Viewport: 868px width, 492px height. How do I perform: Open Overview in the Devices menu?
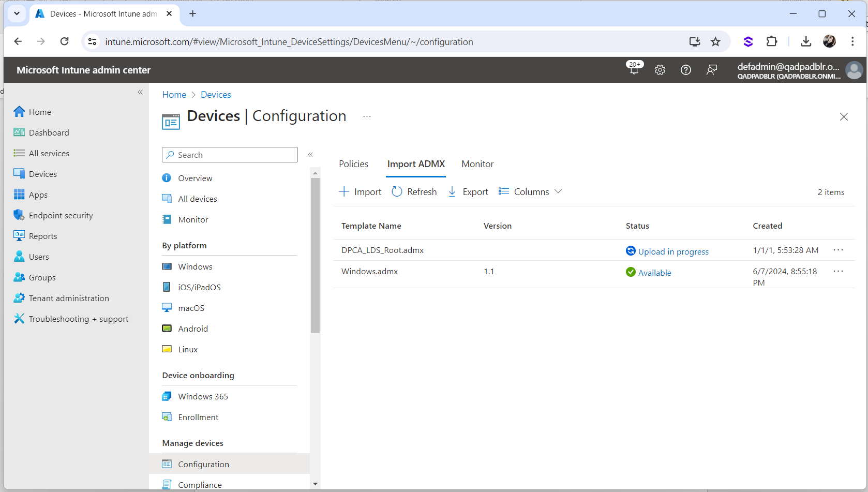(195, 178)
